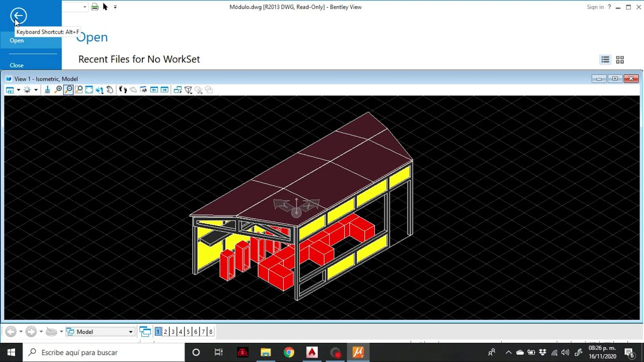Open the notification center icon
This screenshot has width=644, height=362.
pyautogui.click(x=629, y=352)
